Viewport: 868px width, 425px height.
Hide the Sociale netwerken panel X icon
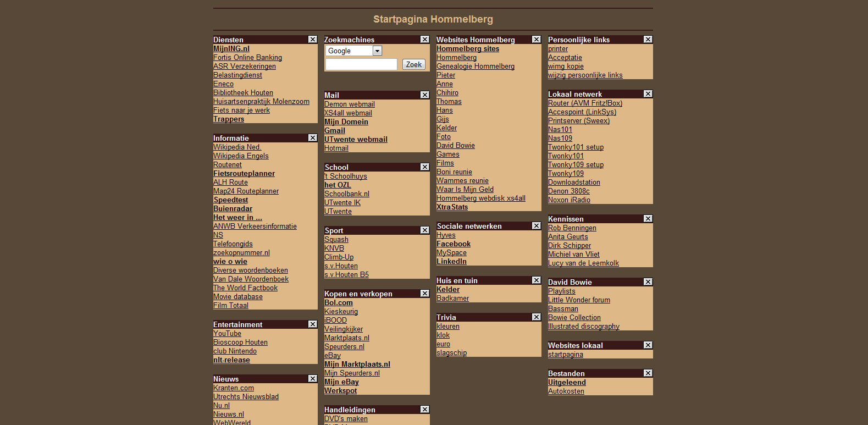point(536,226)
